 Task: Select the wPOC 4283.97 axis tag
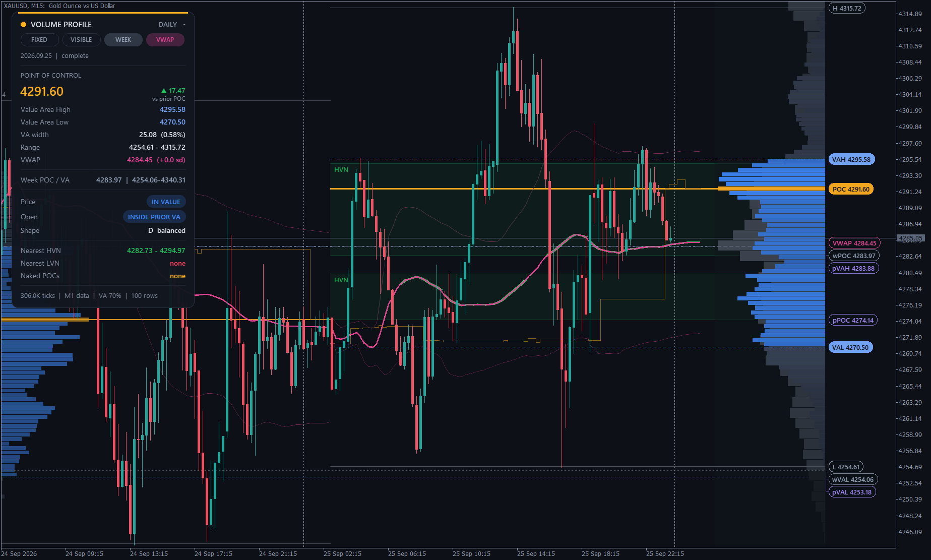[854, 256]
